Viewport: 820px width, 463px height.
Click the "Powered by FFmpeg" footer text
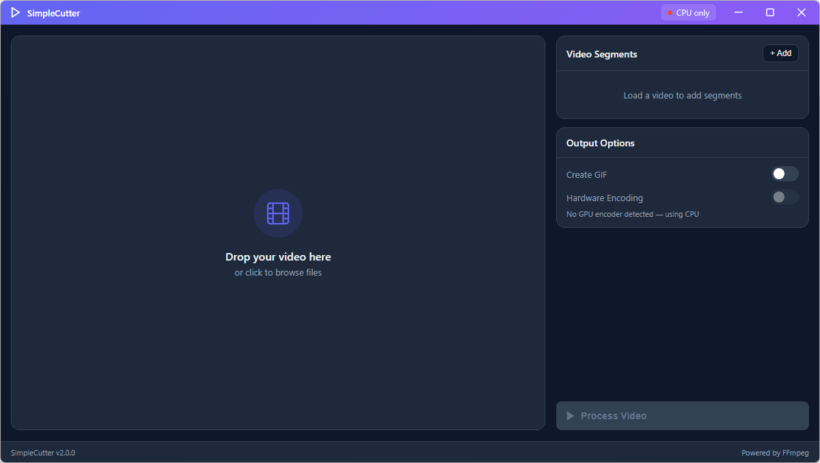(x=775, y=453)
